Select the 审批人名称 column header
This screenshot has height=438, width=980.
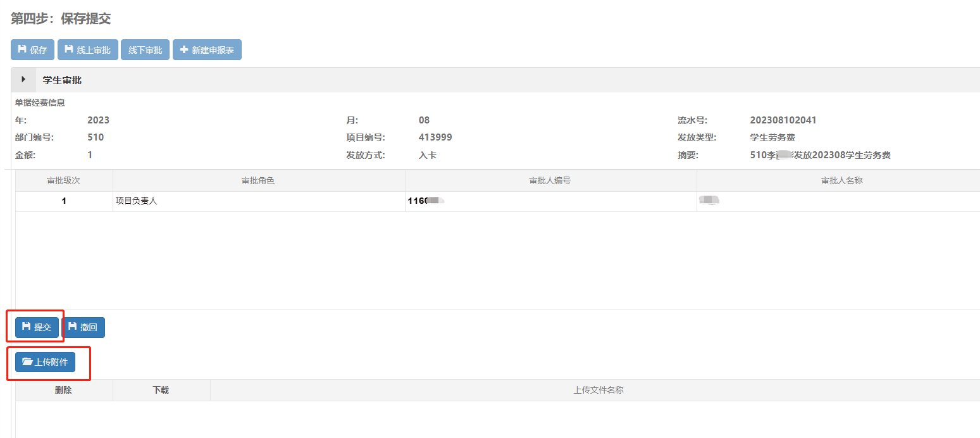[x=841, y=180]
